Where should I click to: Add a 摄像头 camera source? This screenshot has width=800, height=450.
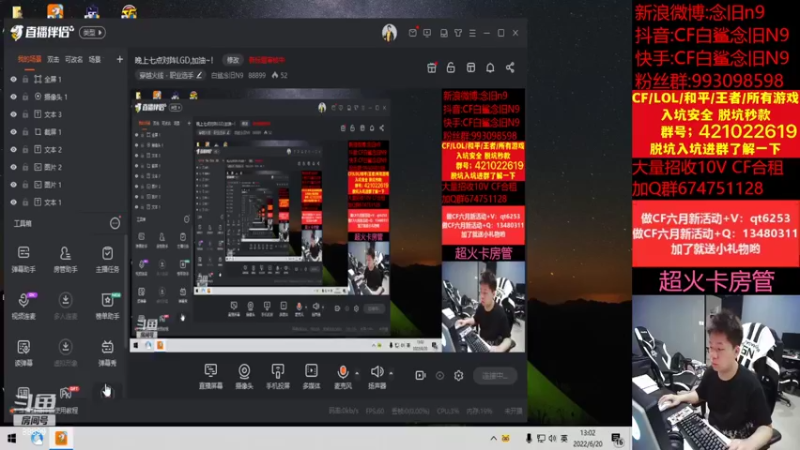point(244,377)
